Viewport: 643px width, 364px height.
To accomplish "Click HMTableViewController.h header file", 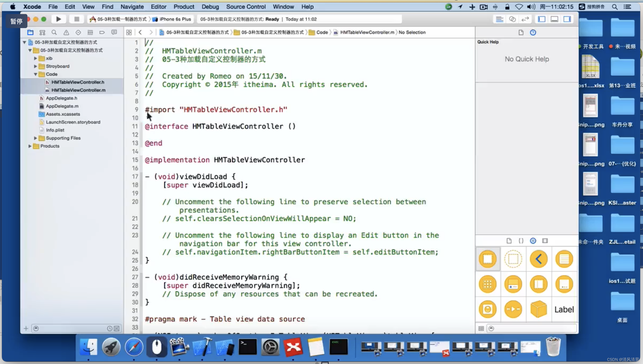I will pyautogui.click(x=78, y=82).
